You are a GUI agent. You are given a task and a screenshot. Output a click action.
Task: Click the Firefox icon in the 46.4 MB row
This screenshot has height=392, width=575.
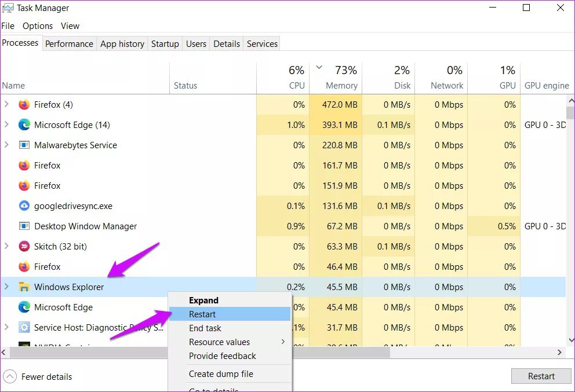tap(24, 267)
